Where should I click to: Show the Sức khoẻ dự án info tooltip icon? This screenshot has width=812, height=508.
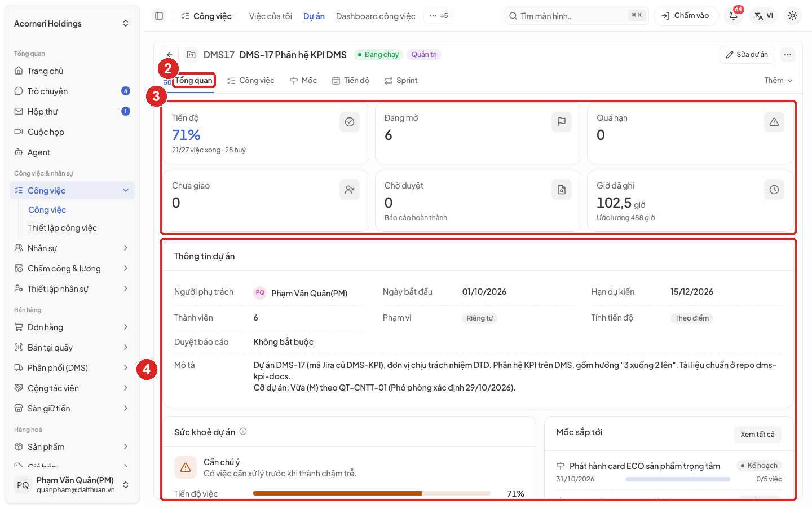[243, 432]
